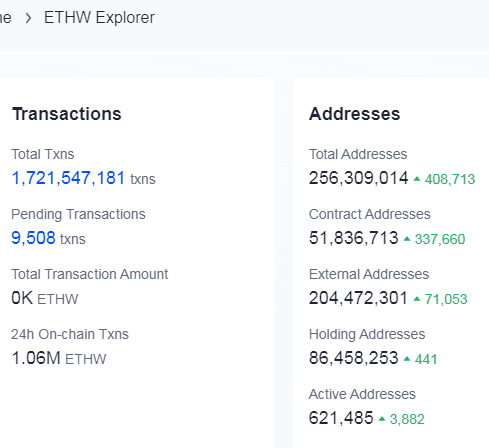Click the up arrow beside 337,660
489x448 pixels.
[407, 239]
